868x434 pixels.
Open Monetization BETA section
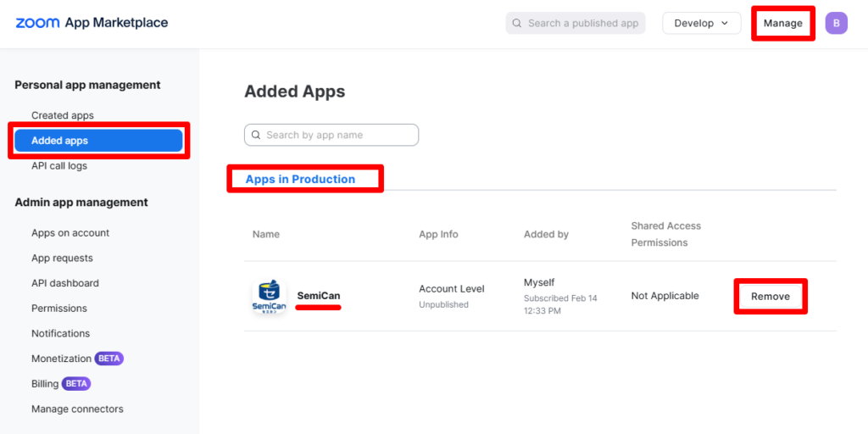(77, 359)
